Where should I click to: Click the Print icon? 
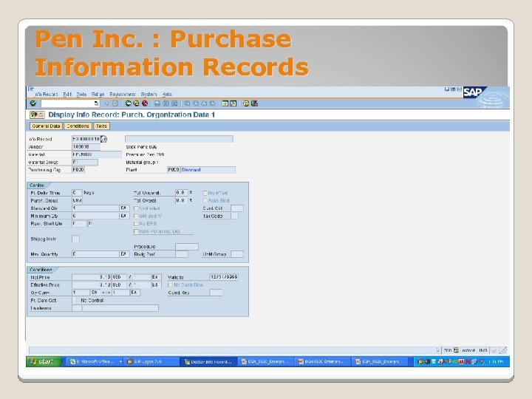point(157,103)
